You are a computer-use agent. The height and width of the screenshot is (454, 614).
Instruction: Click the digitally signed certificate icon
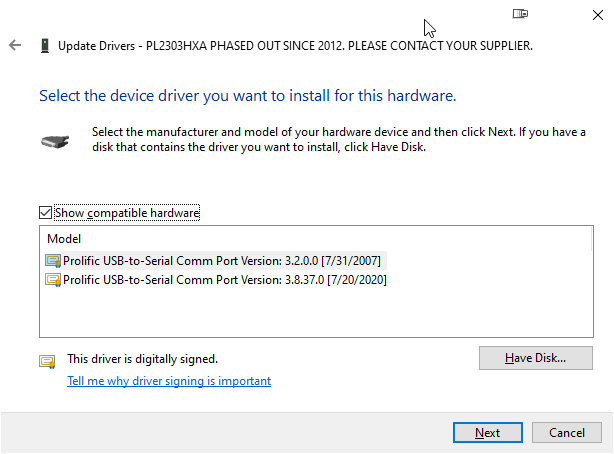tap(47, 362)
